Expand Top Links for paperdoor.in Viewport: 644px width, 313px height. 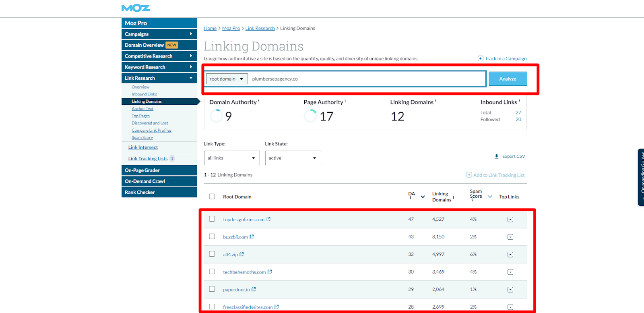510,290
